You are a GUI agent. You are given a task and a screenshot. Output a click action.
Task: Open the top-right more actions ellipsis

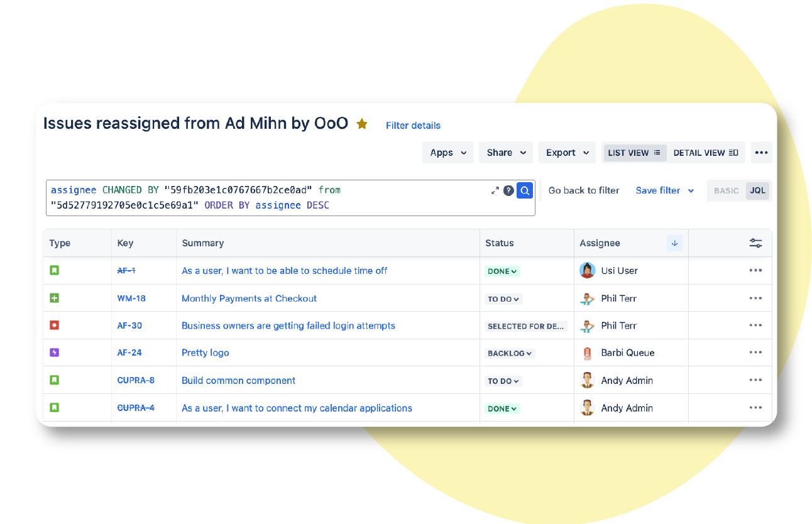pos(761,153)
